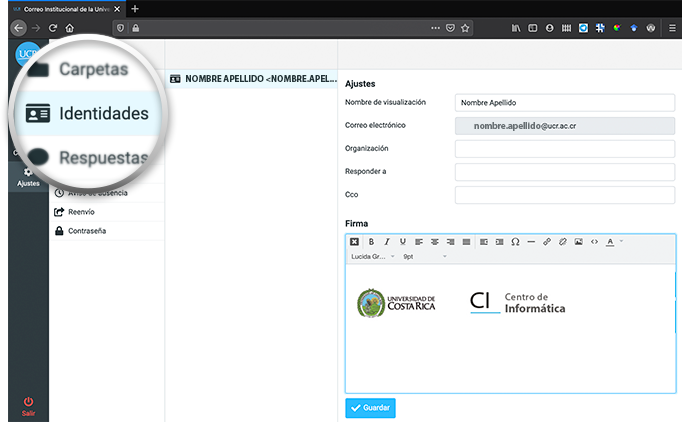Insert horizontal line in signature
The image size is (700, 446).
[531, 242]
